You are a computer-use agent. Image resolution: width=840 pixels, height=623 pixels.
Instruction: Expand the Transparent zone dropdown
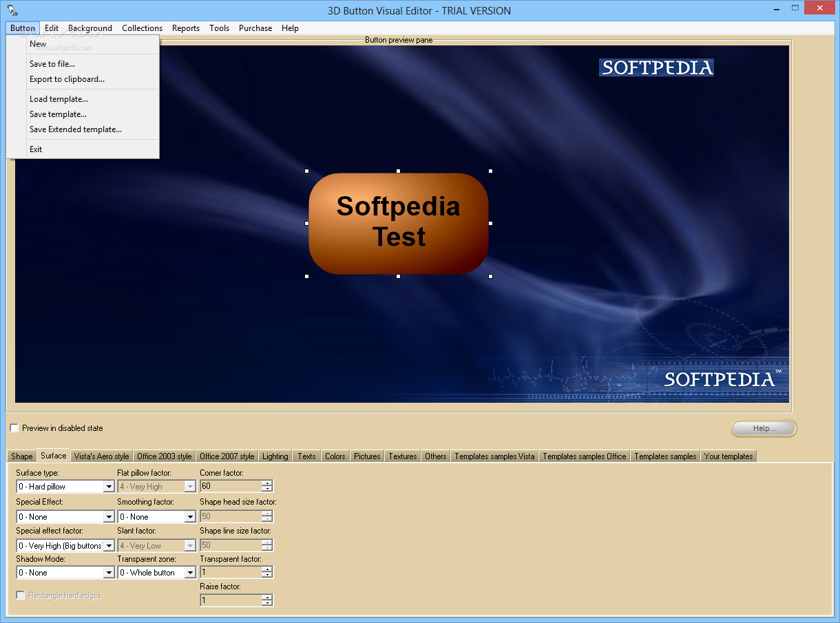point(190,573)
